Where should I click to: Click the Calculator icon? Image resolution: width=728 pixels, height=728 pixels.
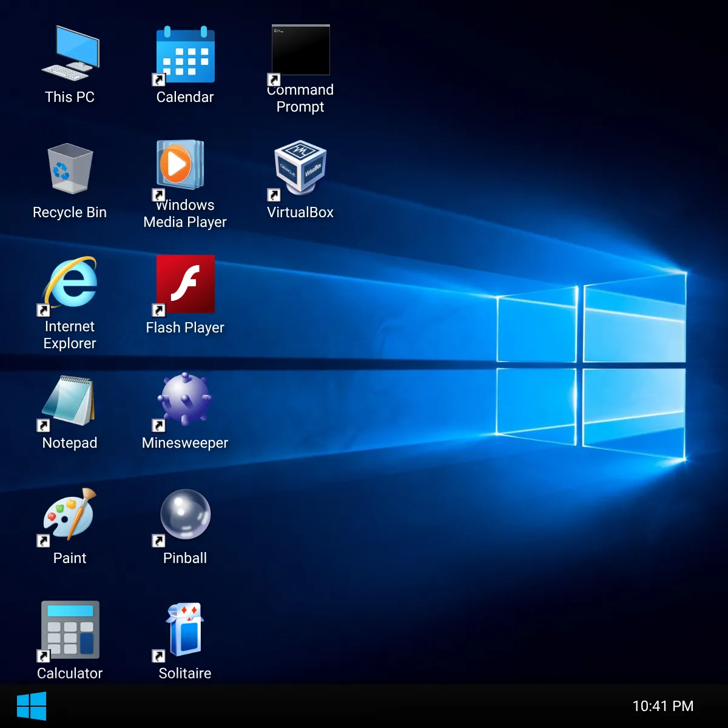pos(70,630)
